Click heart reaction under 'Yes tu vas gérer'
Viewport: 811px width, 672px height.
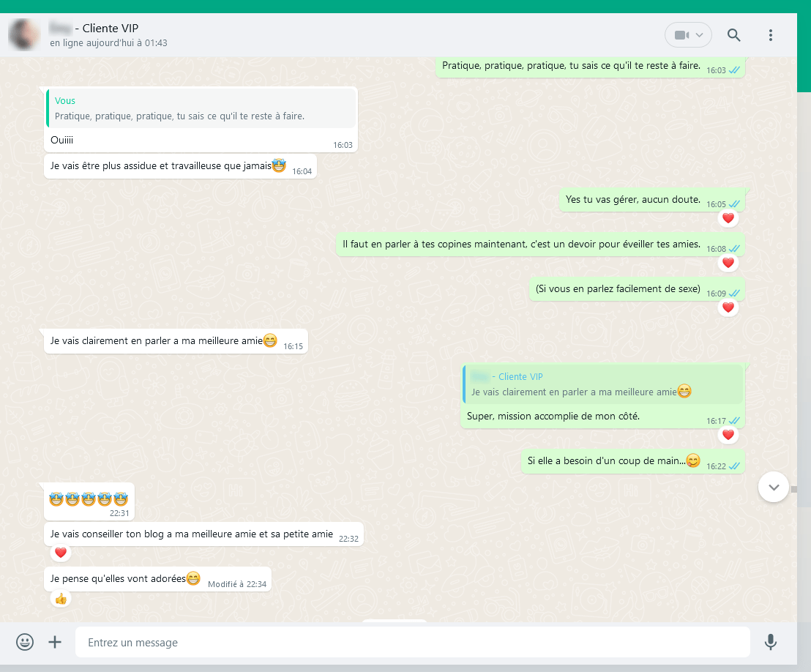[x=728, y=218]
